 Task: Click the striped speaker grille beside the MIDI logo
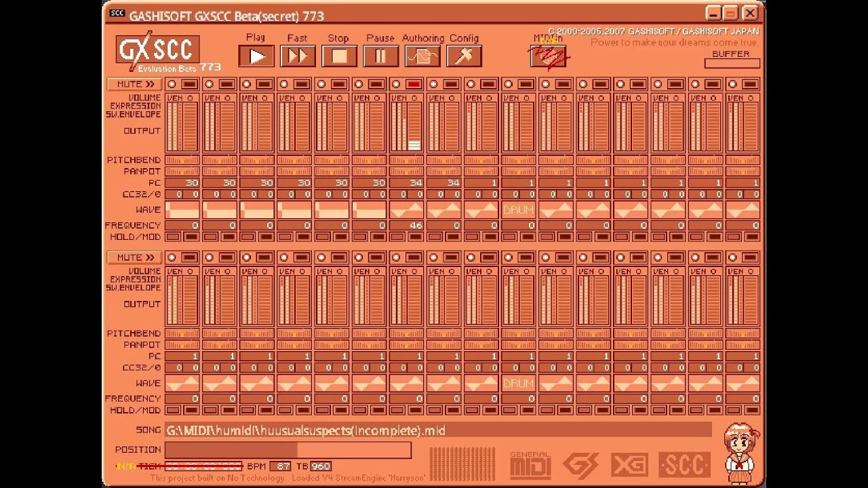(x=462, y=464)
